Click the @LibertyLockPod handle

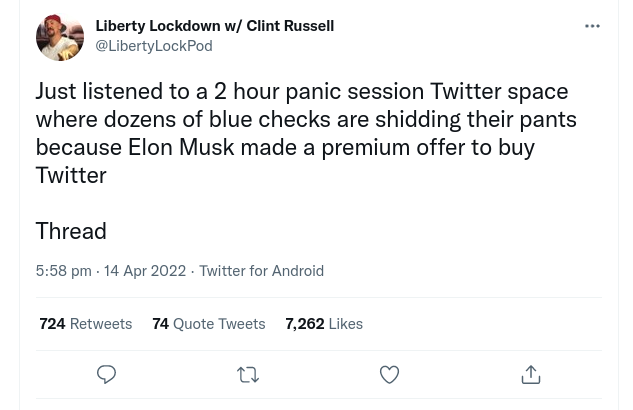point(153,46)
